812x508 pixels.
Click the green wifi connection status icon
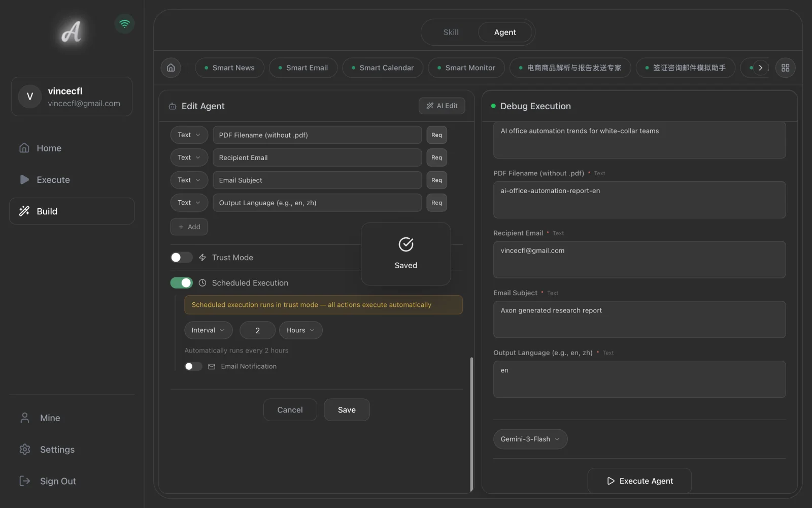click(x=124, y=23)
